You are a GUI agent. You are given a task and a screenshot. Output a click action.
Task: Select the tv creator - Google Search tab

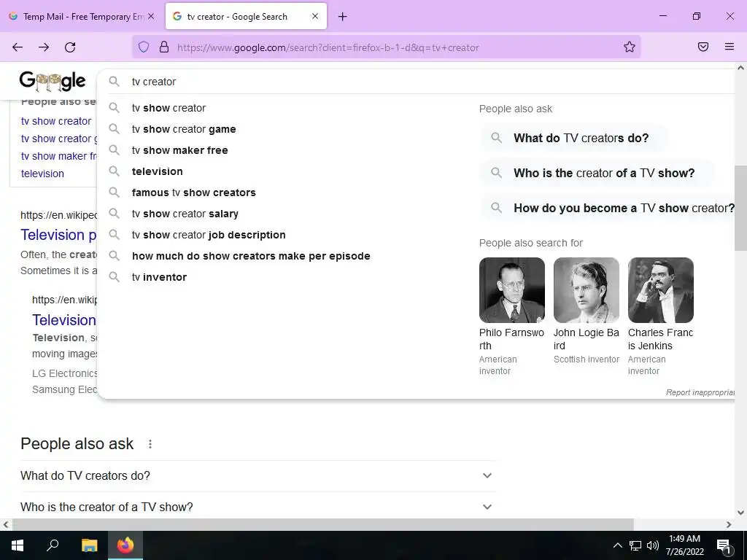(246, 17)
